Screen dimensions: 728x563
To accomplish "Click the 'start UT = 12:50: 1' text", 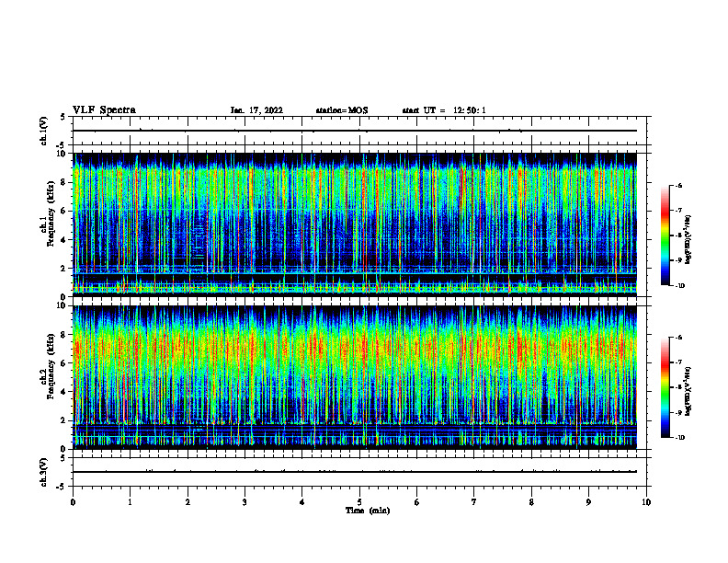I will tap(444, 110).
